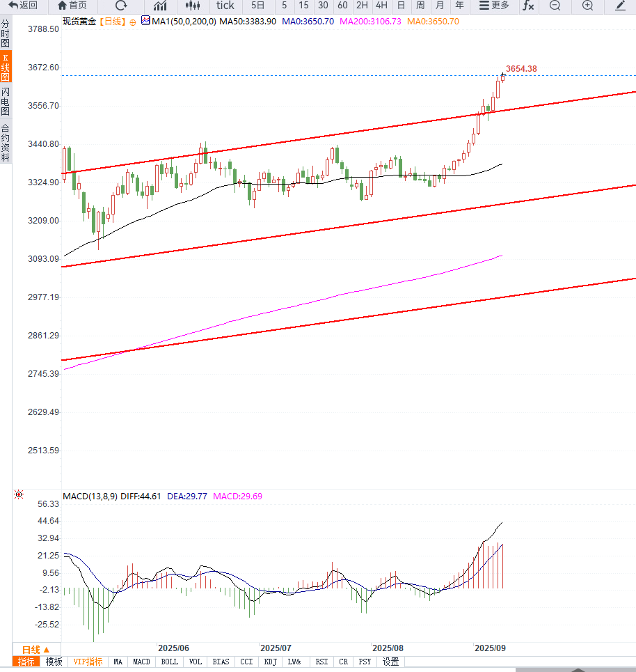Image resolution: width=636 pixels, height=672 pixels.
Task: Click the 2025/08 date marker
Action: tap(388, 648)
